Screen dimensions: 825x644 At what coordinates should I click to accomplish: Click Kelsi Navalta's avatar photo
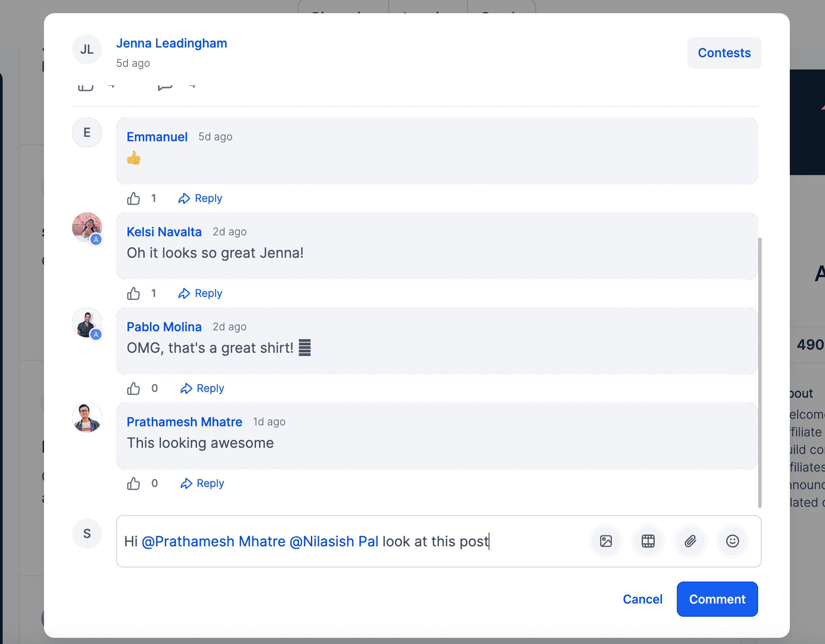87,227
